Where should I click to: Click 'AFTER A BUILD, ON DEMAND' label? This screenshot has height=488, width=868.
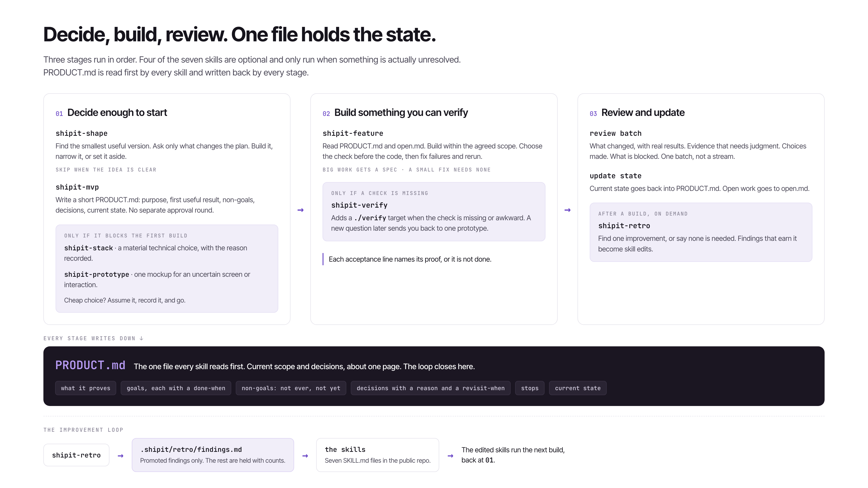643,214
